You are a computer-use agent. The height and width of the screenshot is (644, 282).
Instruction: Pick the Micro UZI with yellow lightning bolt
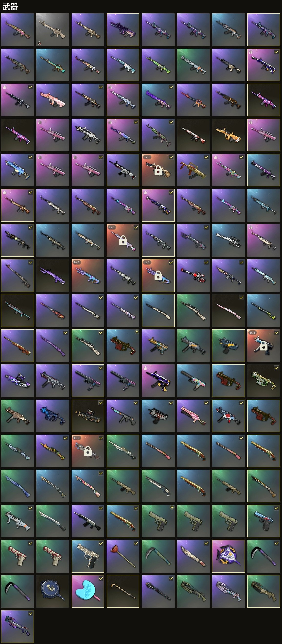click(228, 345)
